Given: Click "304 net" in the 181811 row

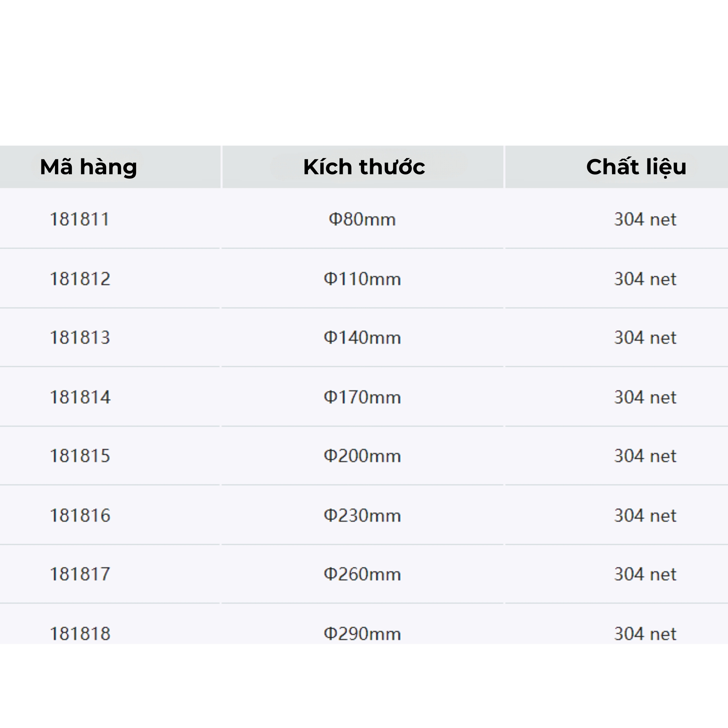Looking at the screenshot, I should (x=645, y=219).
